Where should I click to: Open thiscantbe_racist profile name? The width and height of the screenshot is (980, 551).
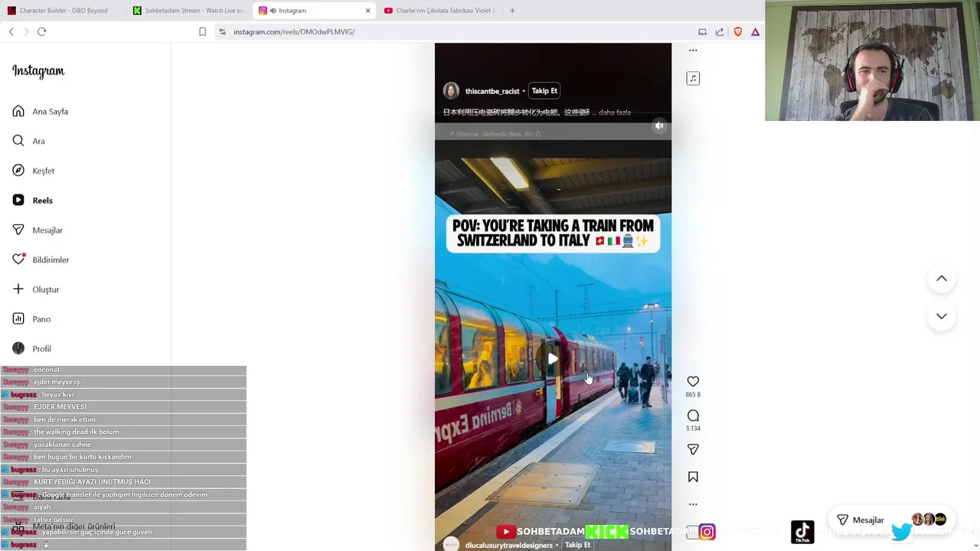(x=492, y=91)
